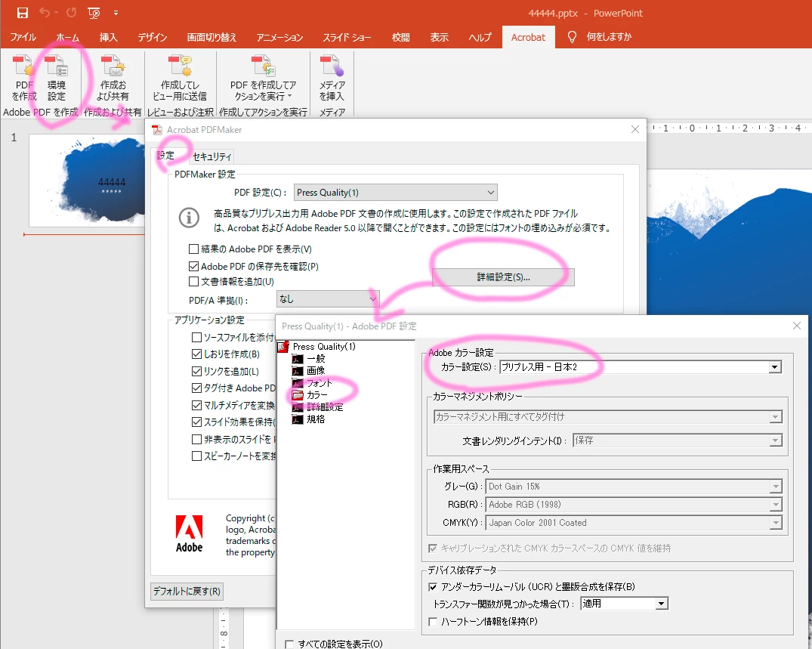Screen dimensions: 812x649
Task: Enable 非表示のスライド checkbox
Action: pyautogui.click(x=197, y=439)
